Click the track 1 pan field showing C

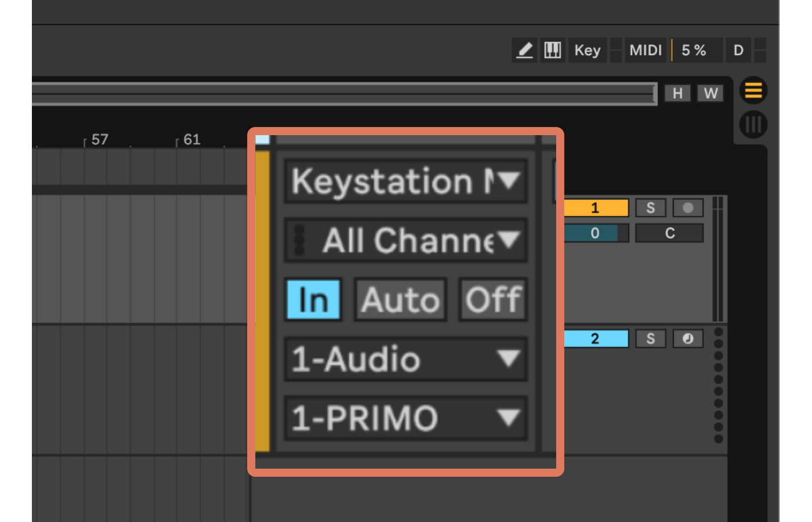point(669,233)
